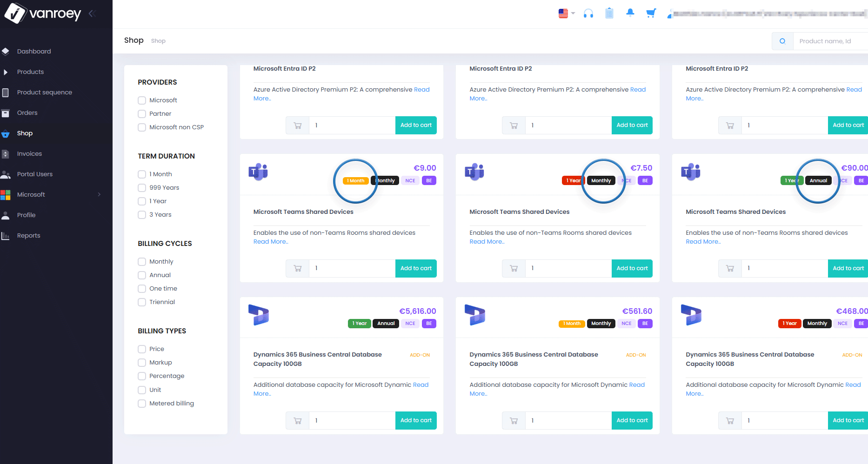Open the US flag language selector
This screenshot has width=868, height=464.
[567, 13]
